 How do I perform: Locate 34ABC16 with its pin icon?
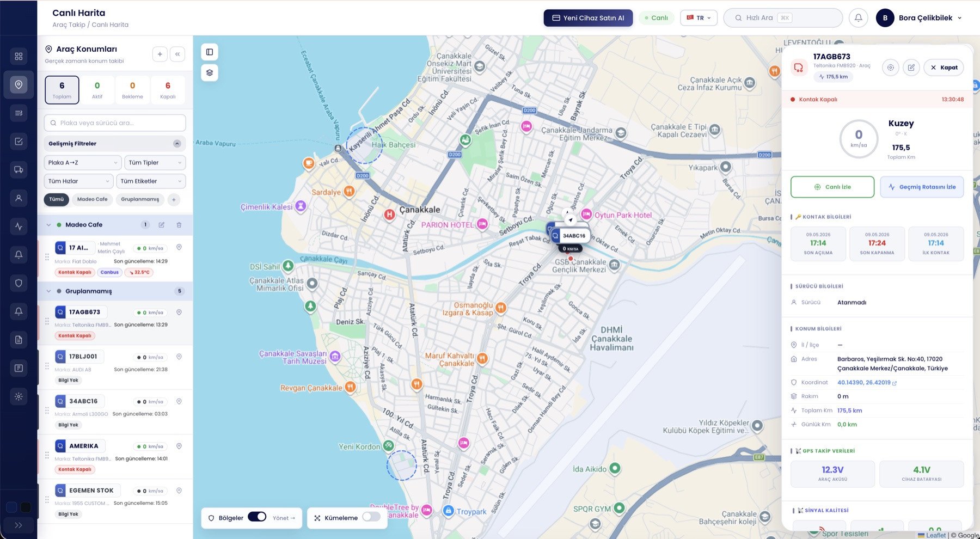click(179, 402)
